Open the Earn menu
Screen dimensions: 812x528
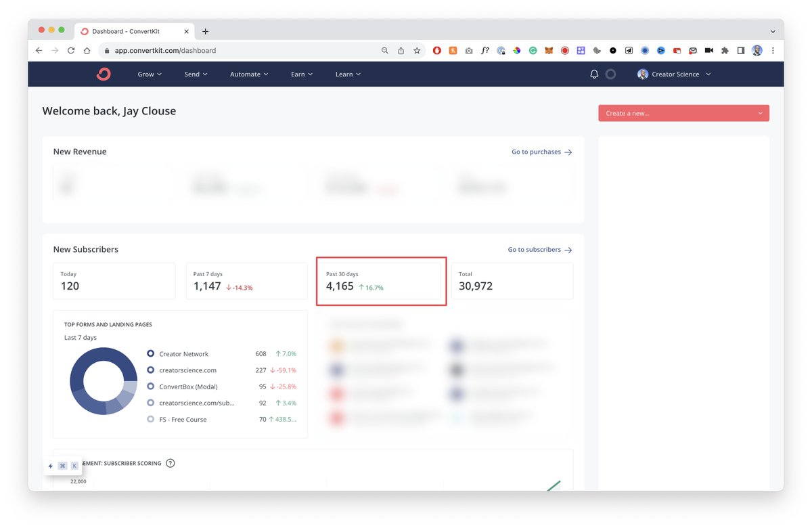pyautogui.click(x=302, y=74)
